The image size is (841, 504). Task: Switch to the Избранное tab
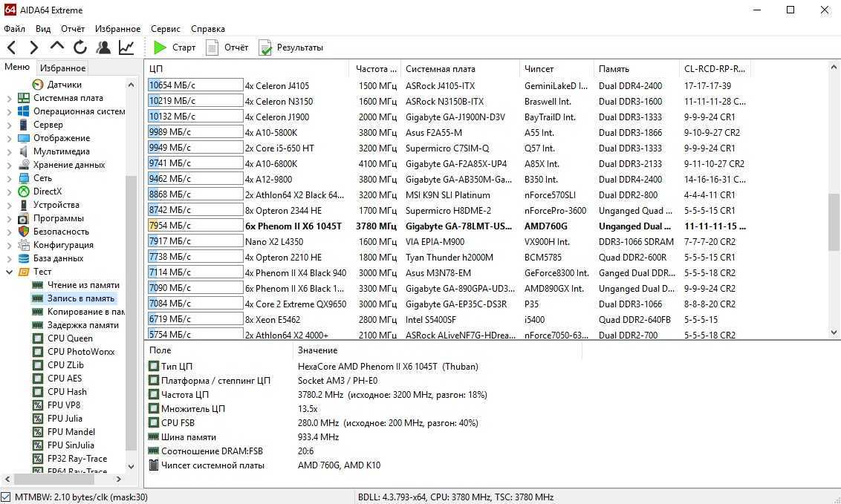(63, 68)
